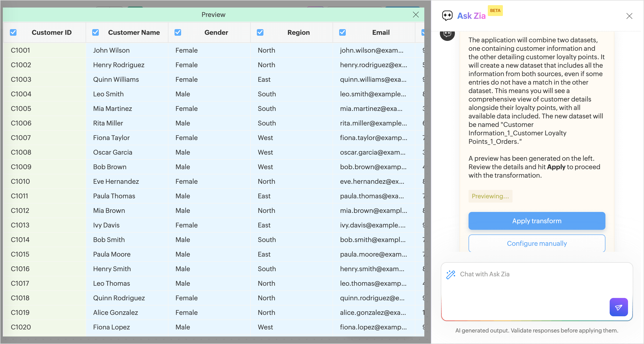The image size is (644, 344).
Task: Click the Apply transform button
Action: coord(537,221)
